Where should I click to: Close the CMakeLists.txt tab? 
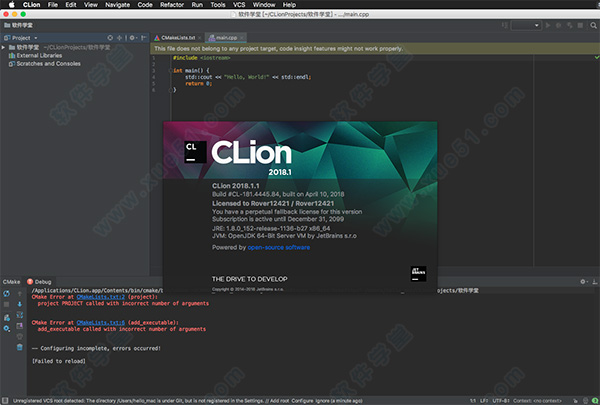pyautogui.click(x=199, y=38)
